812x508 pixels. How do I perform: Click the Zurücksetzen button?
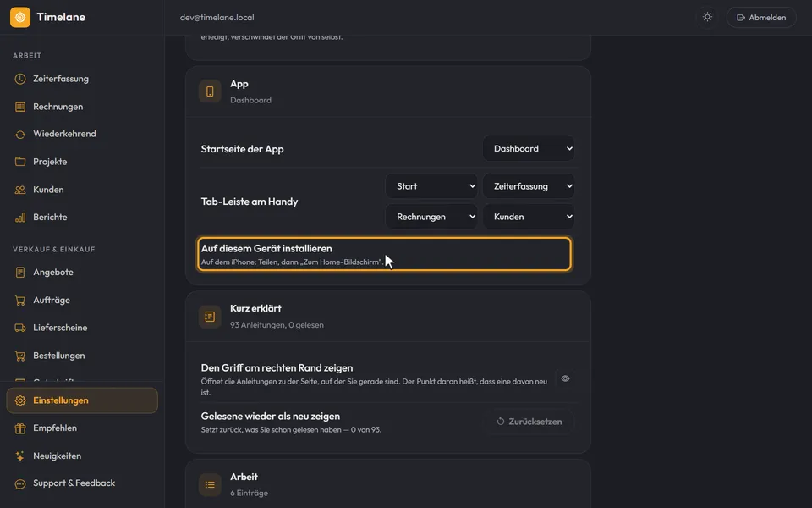click(x=529, y=422)
